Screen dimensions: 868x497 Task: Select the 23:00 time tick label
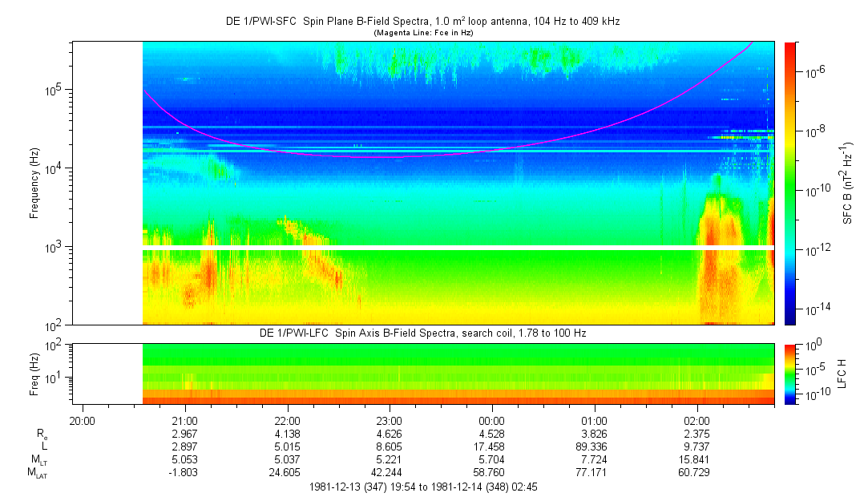[x=390, y=420]
